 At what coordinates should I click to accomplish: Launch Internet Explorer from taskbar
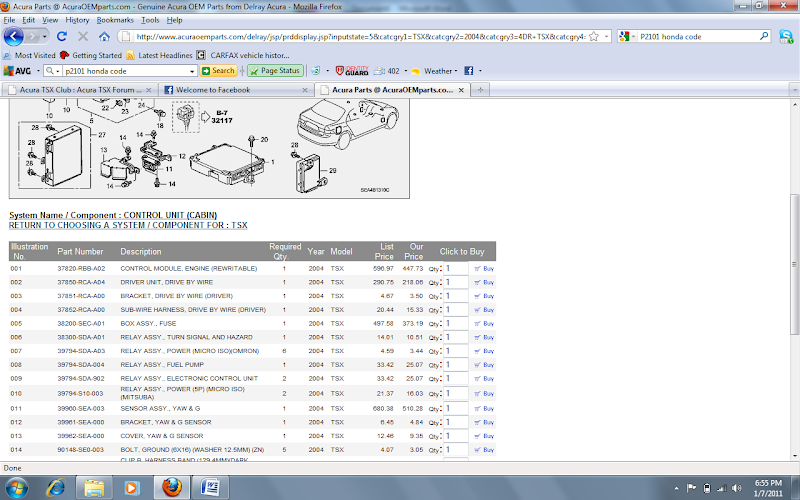(55, 488)
